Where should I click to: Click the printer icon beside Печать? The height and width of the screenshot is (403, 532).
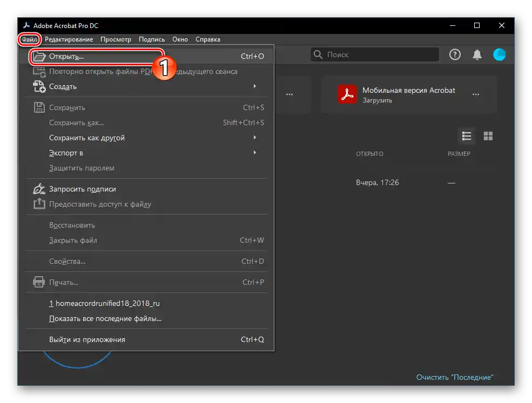coord(39,282)
